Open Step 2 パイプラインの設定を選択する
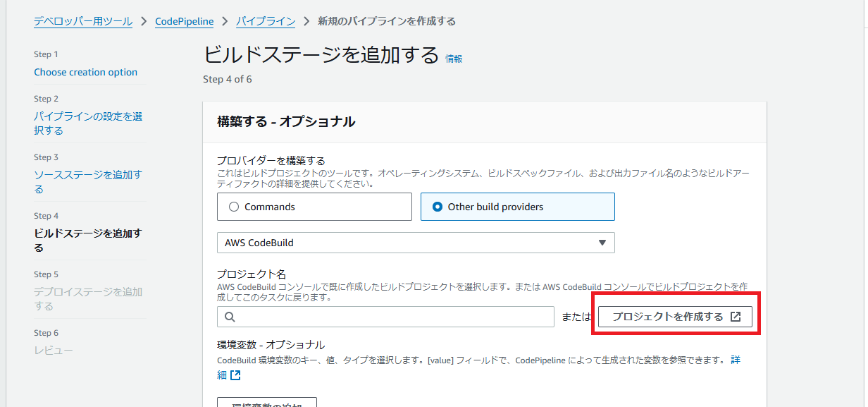Image resolution: width=868 pixels, height=407 pixels. (88, 123)
